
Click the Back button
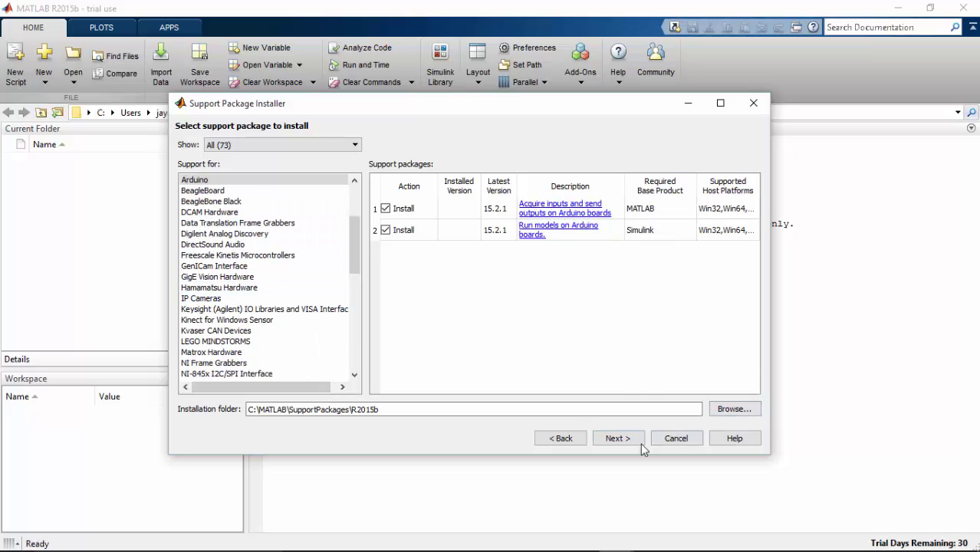point(561,439)
